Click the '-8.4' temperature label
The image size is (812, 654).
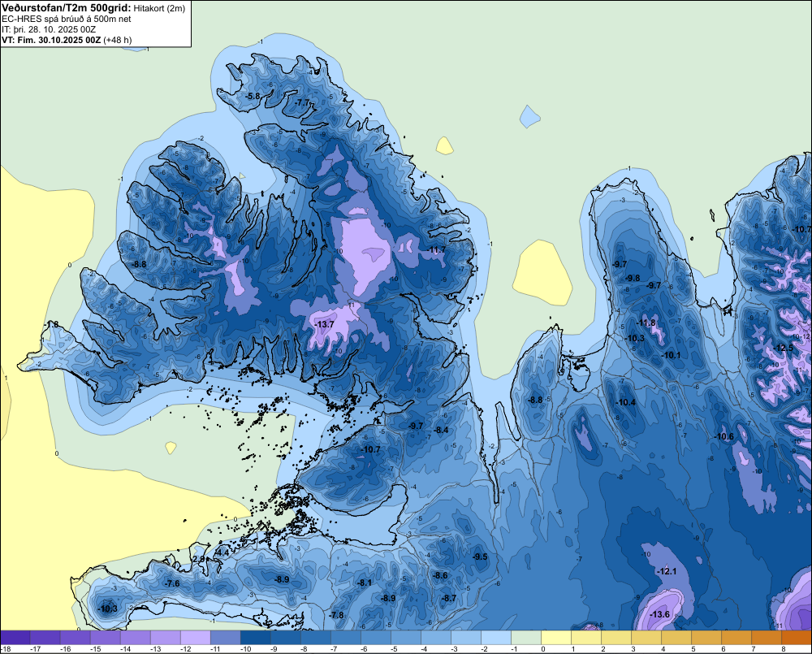[441, 430]
